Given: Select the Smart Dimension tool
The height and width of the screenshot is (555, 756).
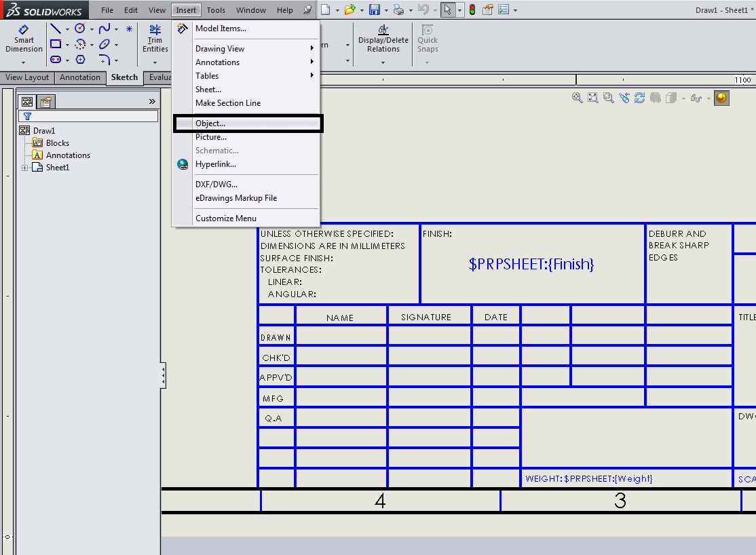Looking at the screenshot, I should coord(24,39).
